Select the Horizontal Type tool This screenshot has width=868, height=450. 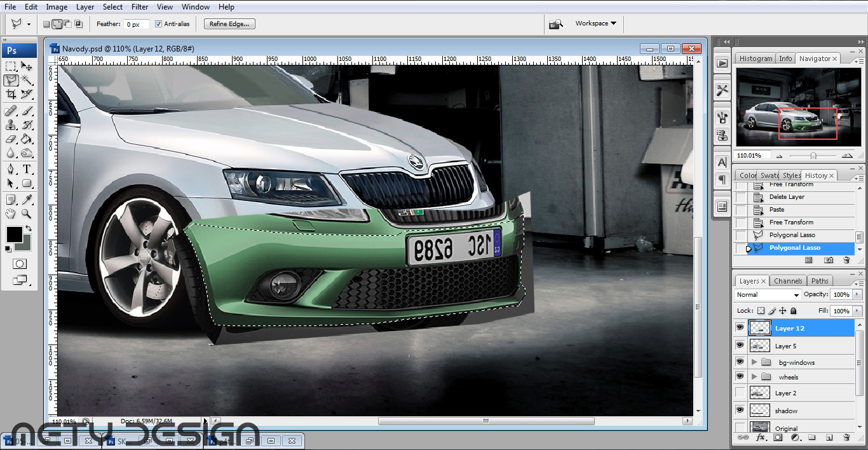pos(27,170)
